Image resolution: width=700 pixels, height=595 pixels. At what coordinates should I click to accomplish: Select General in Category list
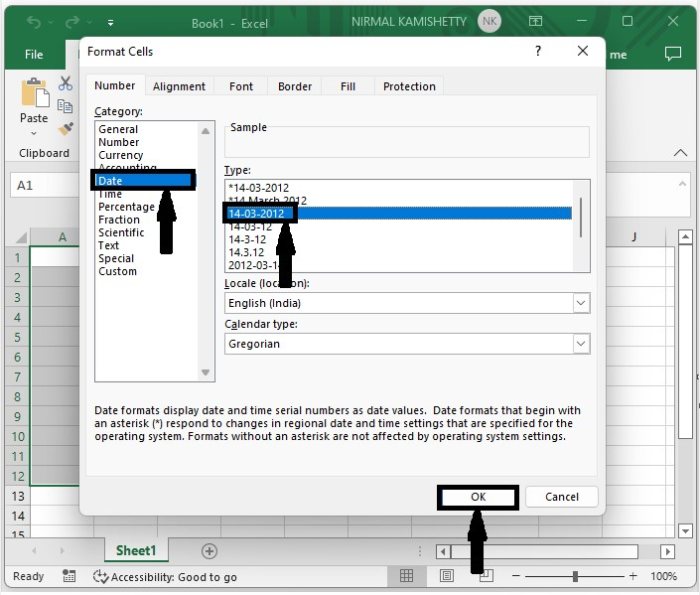(x=118, y=129)
